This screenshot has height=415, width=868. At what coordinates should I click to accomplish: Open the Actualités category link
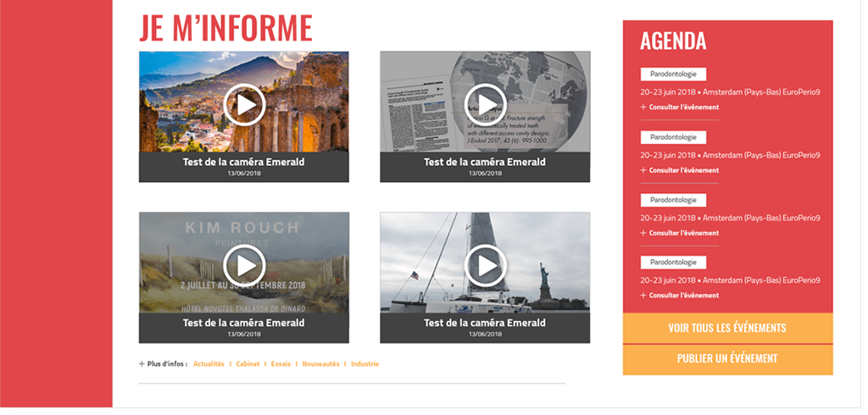[x=209, y=364]
